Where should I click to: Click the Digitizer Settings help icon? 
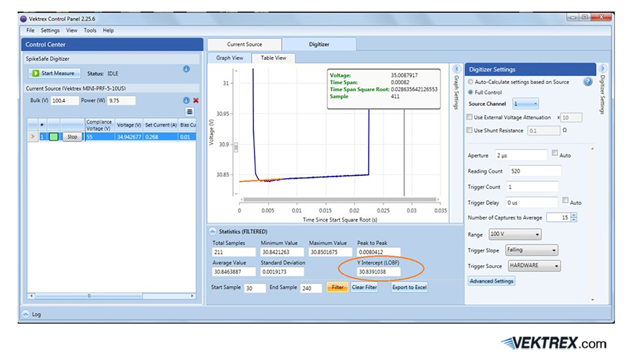click(x=588, y=82)
